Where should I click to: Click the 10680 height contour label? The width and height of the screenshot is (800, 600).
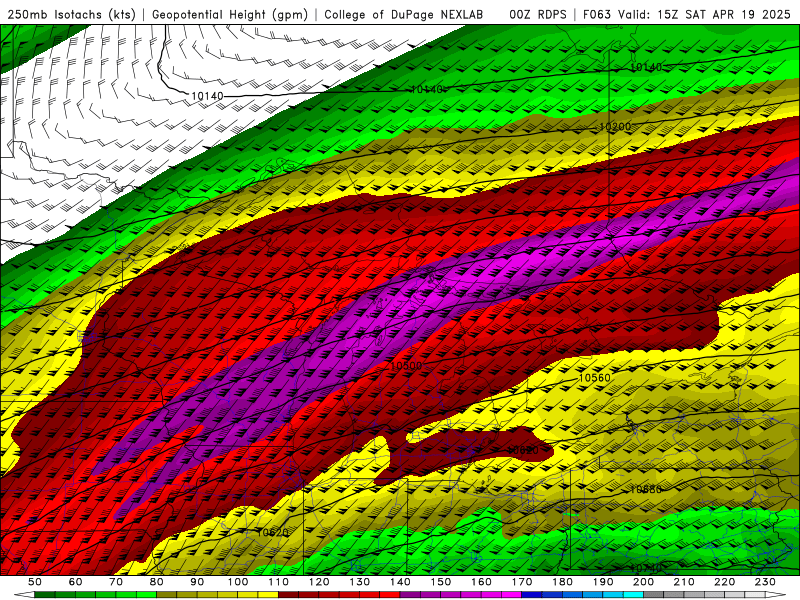pos(646,489)
